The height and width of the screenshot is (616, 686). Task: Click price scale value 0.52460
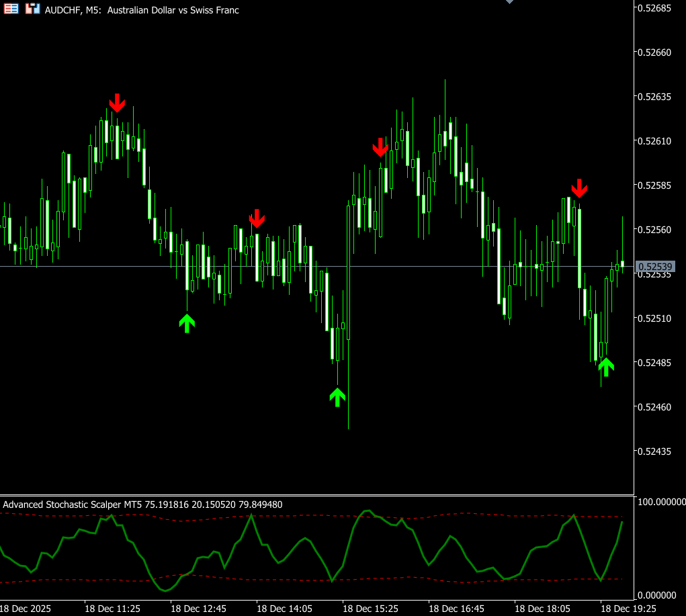pyautogui.click(x=654, y=407)
